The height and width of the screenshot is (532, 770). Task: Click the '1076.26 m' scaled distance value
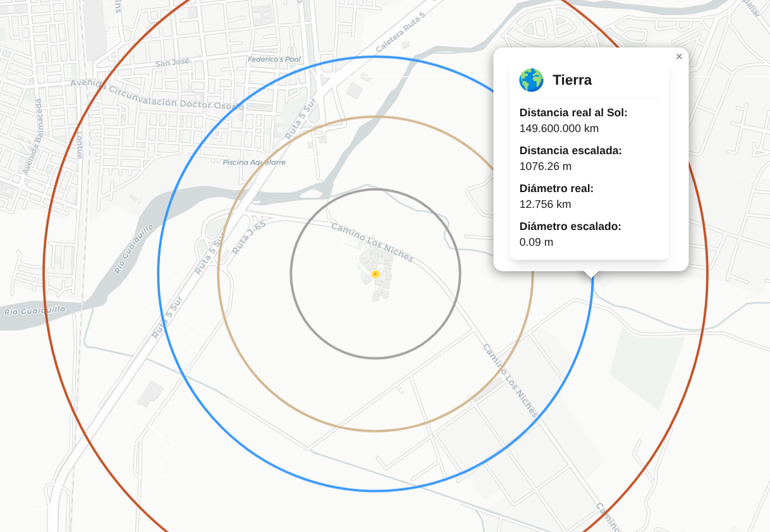[546, 166]
